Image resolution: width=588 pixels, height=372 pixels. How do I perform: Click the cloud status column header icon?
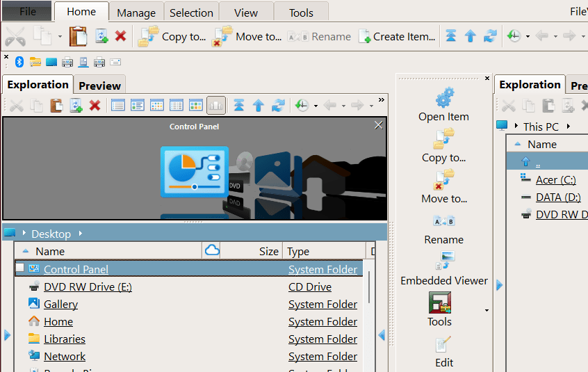(x=213, y=251)
